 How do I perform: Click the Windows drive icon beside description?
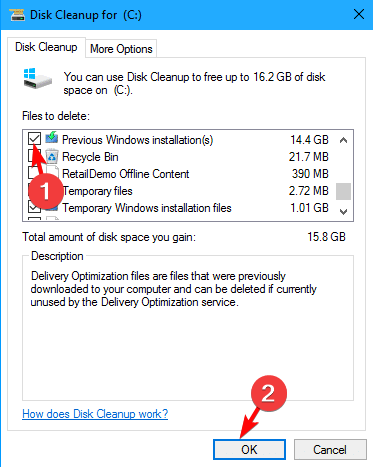[37, 78]
